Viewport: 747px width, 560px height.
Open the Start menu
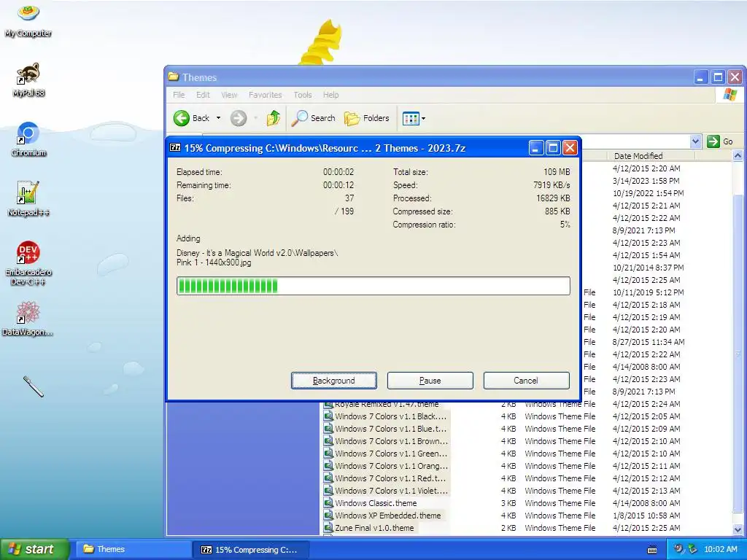pos(34,549)
